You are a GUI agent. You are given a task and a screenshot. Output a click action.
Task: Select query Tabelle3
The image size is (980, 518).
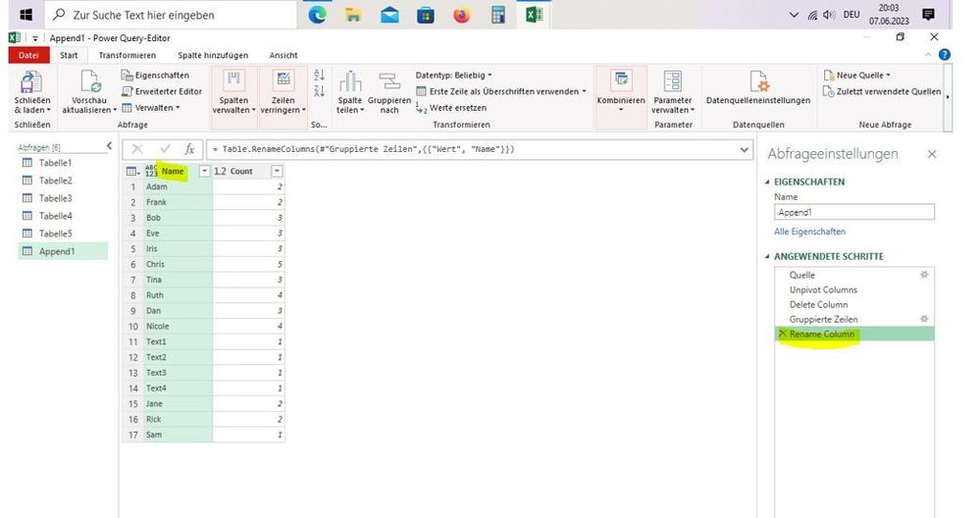point(55,198)
